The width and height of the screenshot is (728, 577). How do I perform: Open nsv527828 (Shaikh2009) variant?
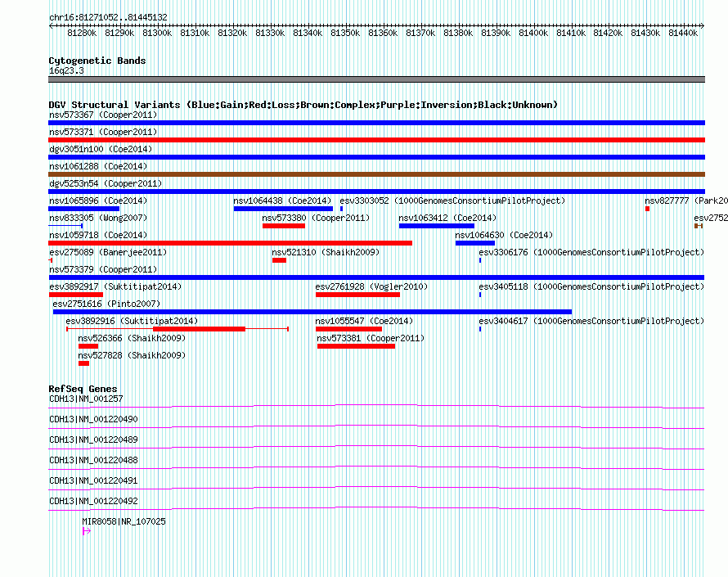click(x=132, y=355)
